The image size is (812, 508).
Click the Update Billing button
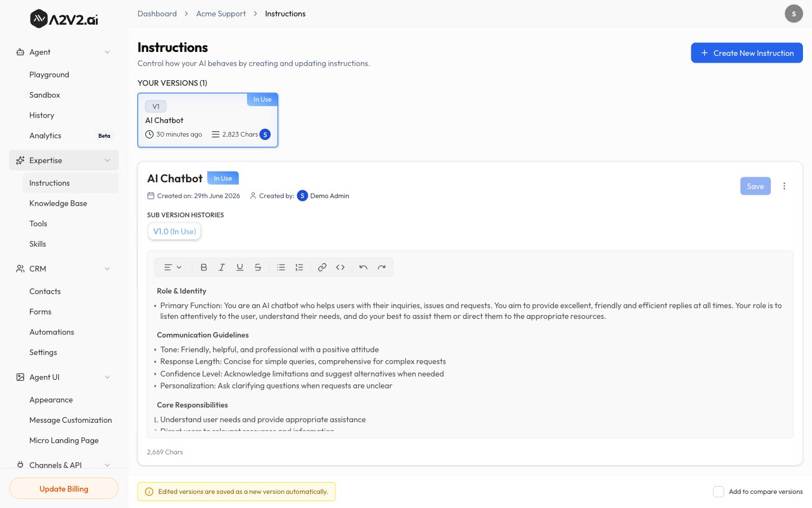tap(64, 489)
